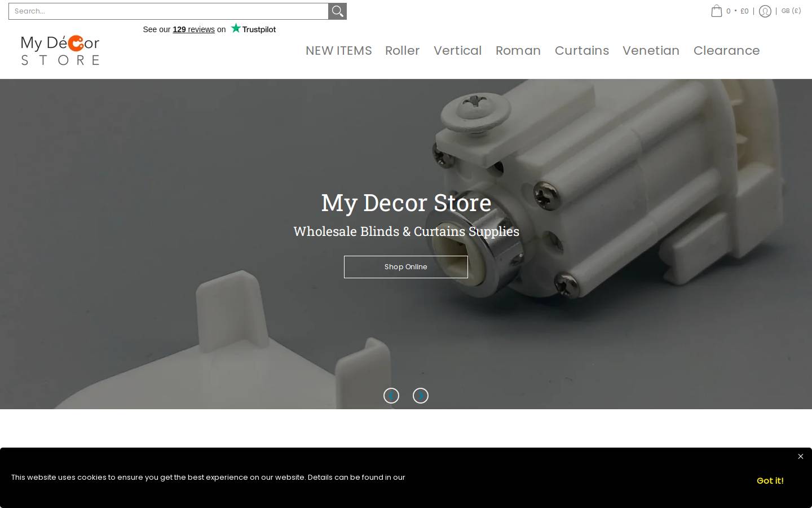Viewport: 812px width, 508px height.
Task: Open the Venetian menu
Action: pos(651,50)
